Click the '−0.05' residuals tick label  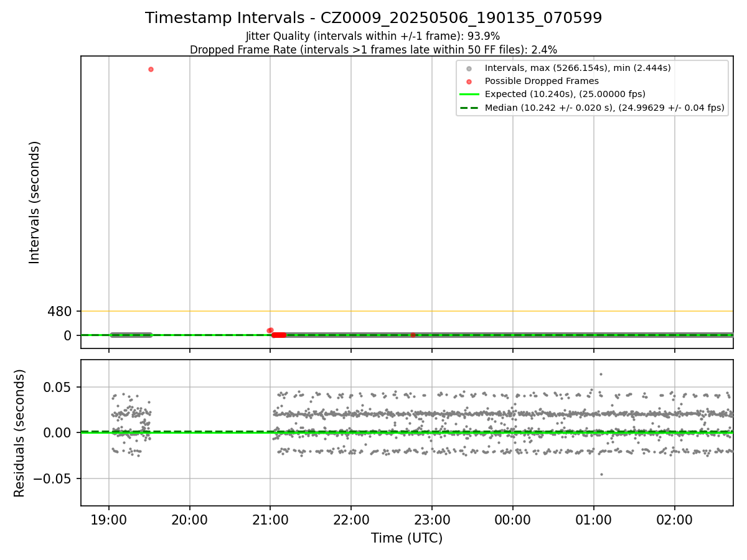coord(52,479)
